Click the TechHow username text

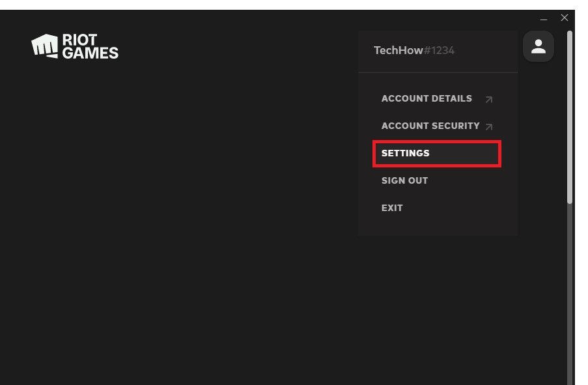pos(399,50)
